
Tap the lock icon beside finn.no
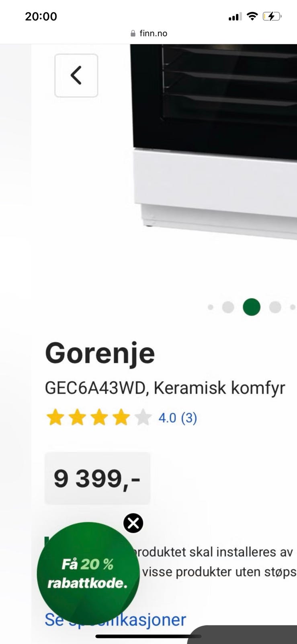(133, 33)
